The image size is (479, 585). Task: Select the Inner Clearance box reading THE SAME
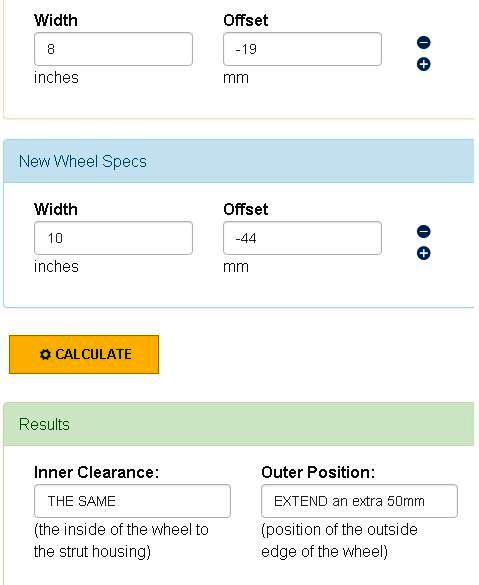[x=132, y=501]
